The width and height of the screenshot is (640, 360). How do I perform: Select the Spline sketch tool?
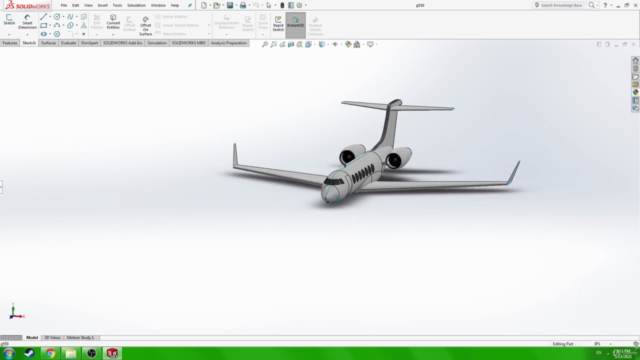tap(70, 17)
